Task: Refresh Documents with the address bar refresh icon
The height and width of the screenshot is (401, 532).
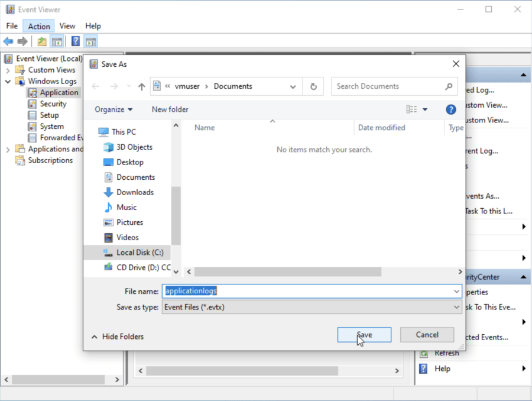Action: point(313,86)
